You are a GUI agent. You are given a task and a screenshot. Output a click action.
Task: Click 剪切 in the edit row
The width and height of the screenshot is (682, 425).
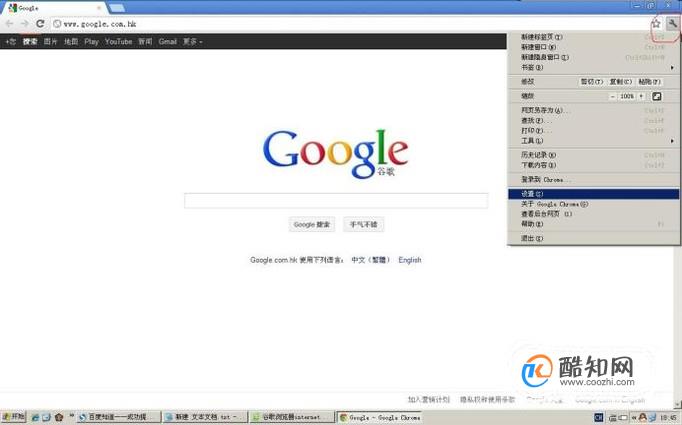point(592,82)
